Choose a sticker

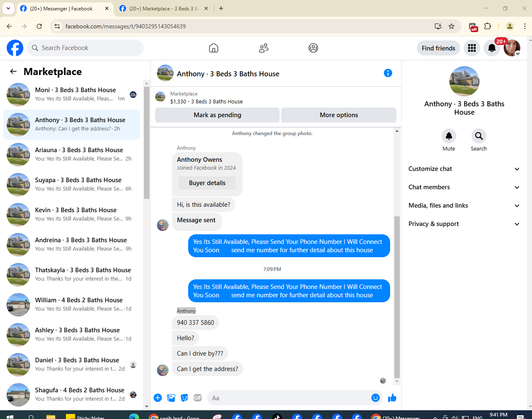tap(184, 398)
